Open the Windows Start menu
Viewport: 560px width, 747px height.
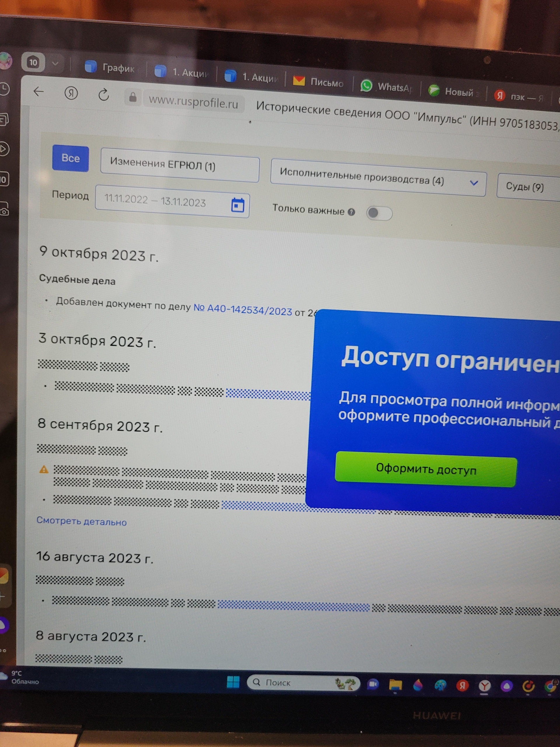[233, 682]
